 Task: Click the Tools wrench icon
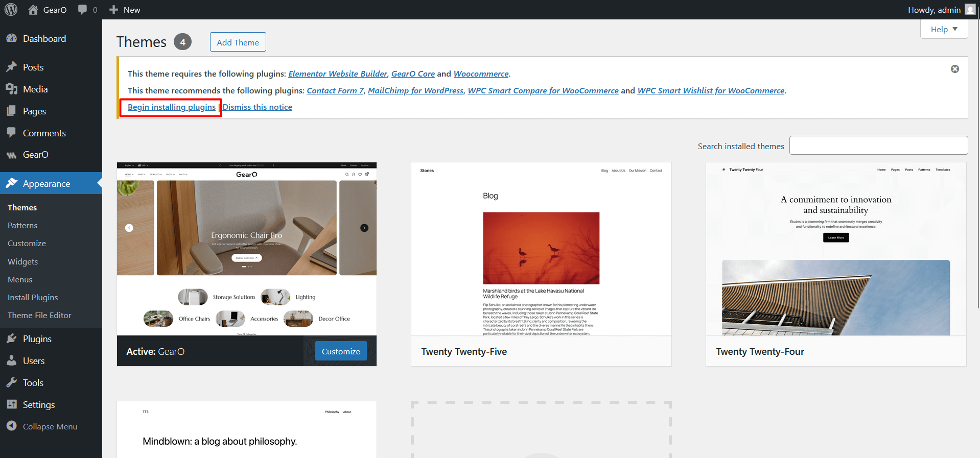click(12, 382)
